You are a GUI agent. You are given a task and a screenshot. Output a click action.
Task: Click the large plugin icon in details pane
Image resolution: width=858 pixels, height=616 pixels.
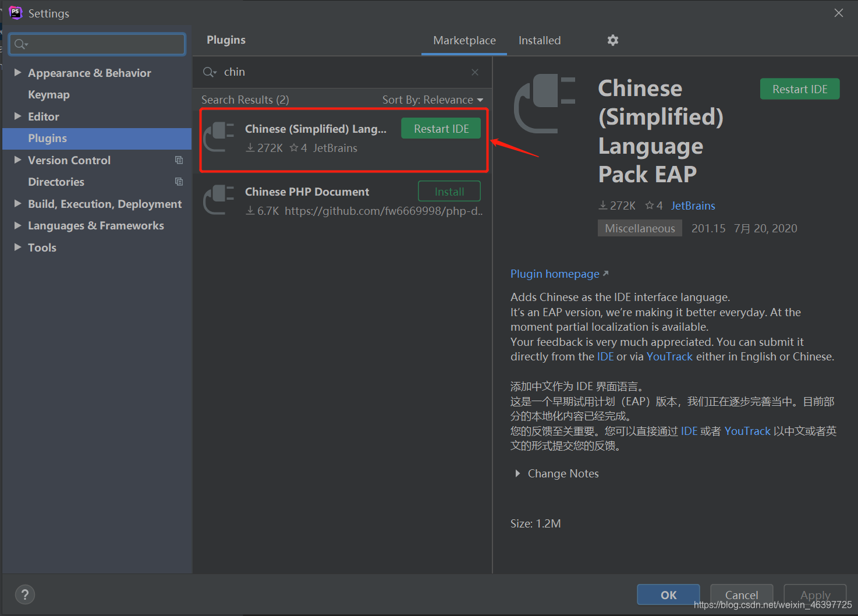click(545, 104)
